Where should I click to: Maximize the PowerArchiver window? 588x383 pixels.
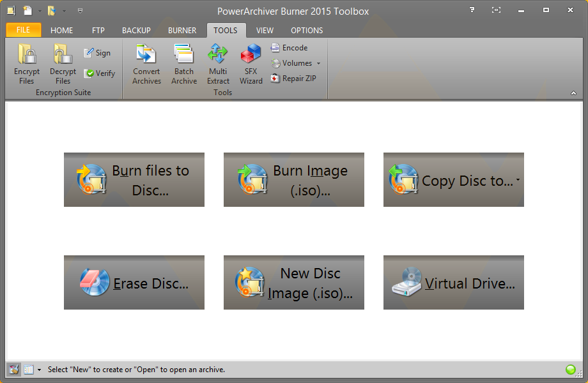tap(546, 10)
